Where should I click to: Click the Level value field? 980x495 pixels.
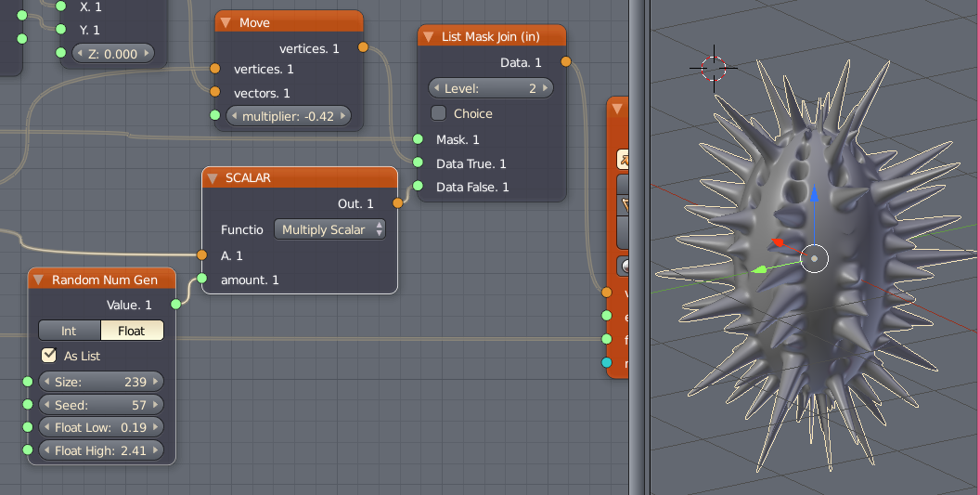pyautogui.click(x=491, y=88)
